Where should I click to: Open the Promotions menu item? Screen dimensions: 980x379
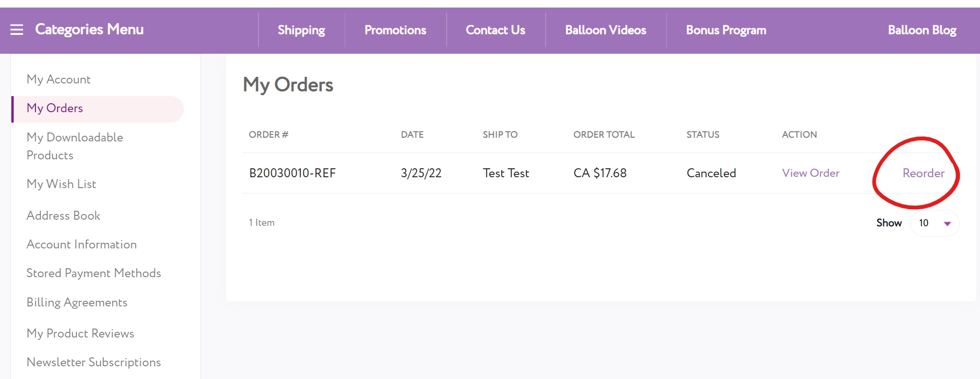pos(395,30)
